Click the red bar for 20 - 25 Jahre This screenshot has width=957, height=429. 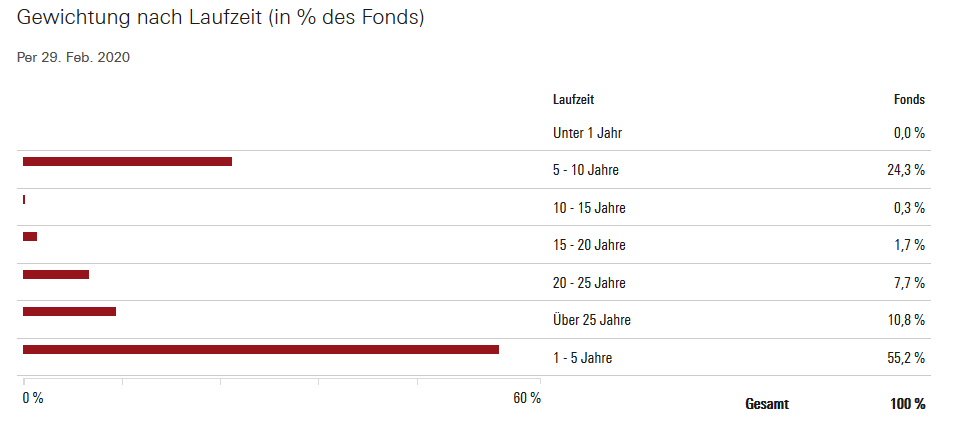coord(56,275)
